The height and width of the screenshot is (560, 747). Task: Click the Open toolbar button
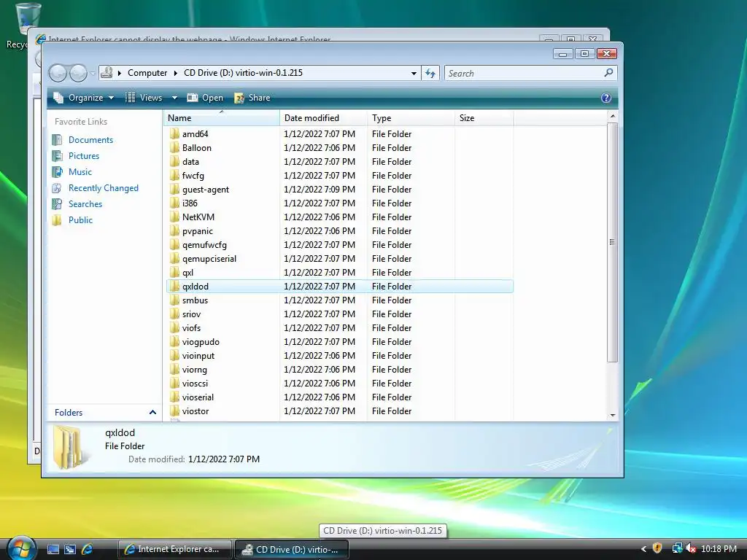tap(205, 98)
